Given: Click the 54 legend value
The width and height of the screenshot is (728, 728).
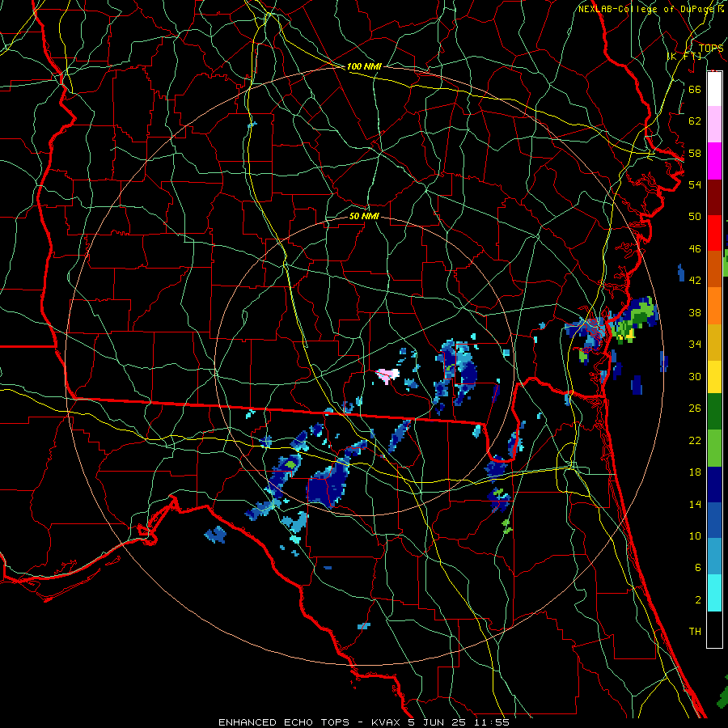Looking at the screenshot, I should [x=695, y=184].
